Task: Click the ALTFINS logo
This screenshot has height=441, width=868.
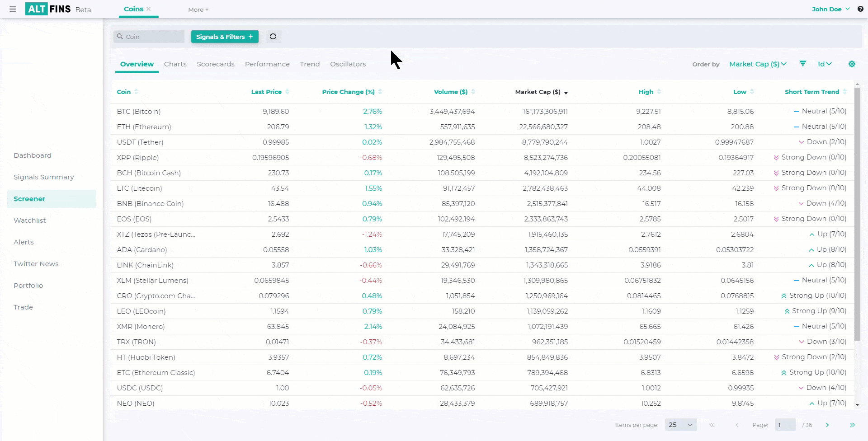Action: tap(48, 9)
